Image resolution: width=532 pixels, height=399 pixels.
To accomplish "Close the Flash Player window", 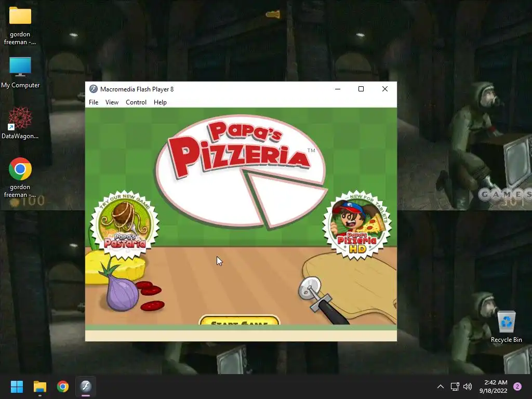I will coord(385,89).
